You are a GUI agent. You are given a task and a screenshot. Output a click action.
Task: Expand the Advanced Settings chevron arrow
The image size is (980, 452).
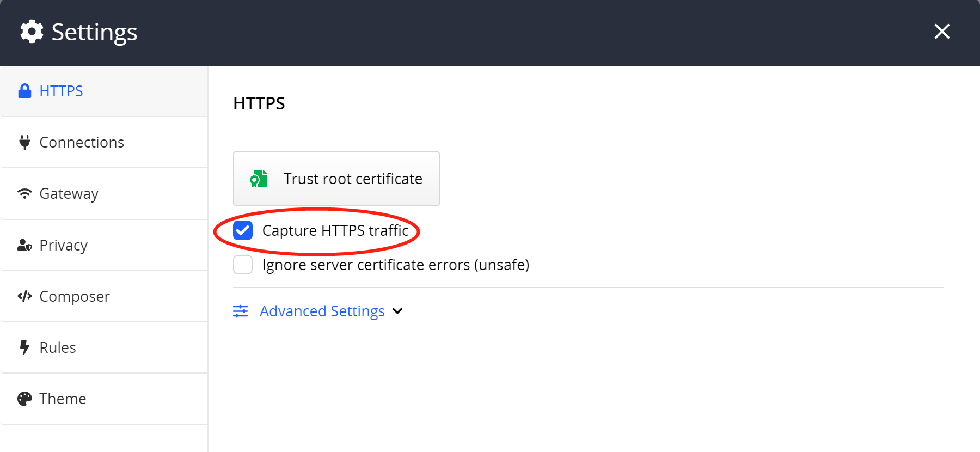(x=397, y=311)
